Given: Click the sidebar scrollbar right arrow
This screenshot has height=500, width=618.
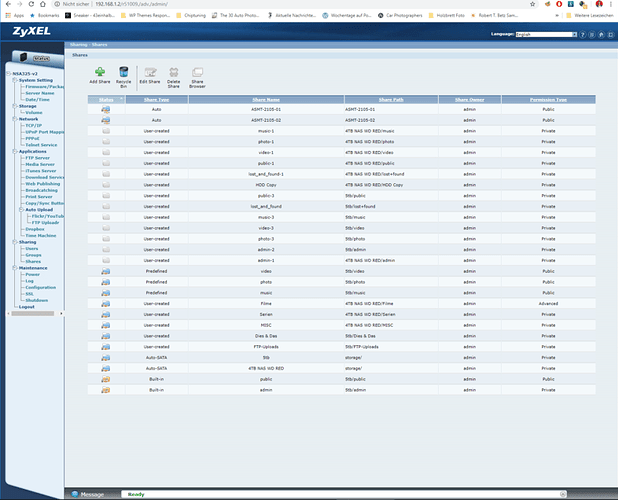Looking at the screenshot, I should 61,314.
